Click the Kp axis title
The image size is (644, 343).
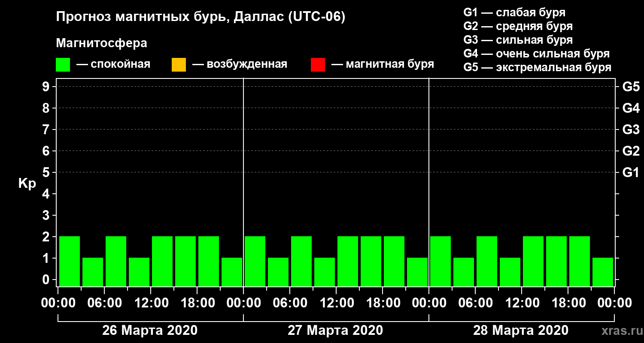click(x=27, y=184)
